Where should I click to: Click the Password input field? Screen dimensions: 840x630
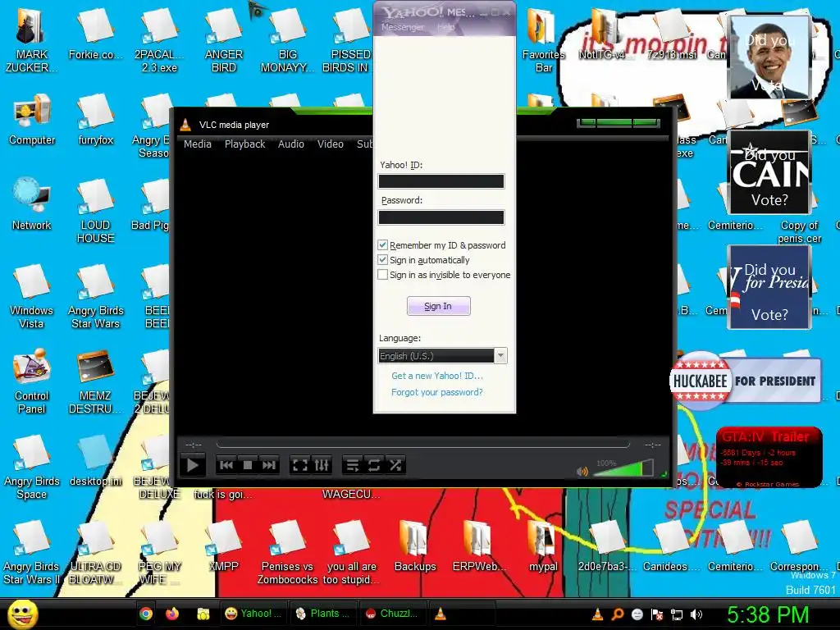(x=441, y=217)
